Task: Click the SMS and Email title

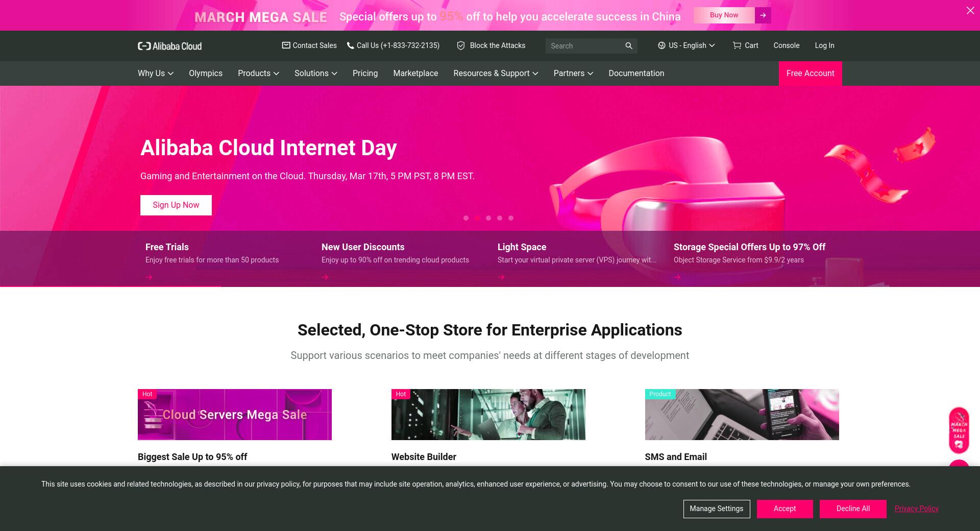Action: (x=676, y=457)
